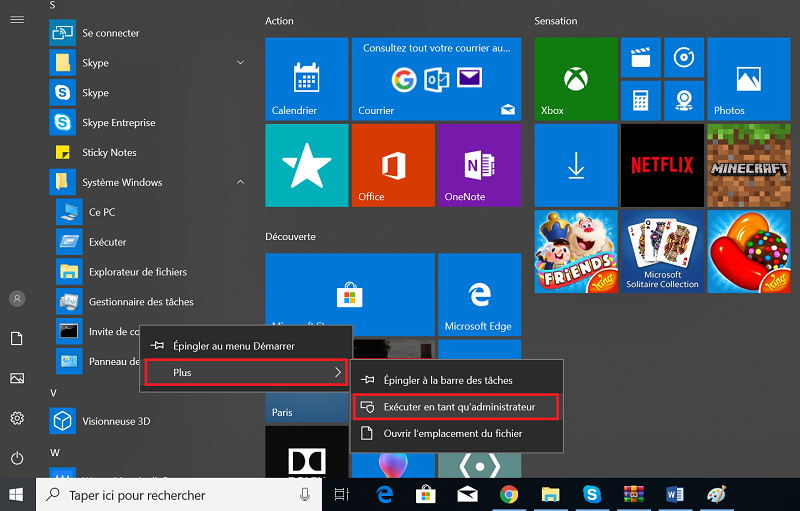The width and height of the screenshot is (800, 511).
Task: Open the Plus submenu
Action: [246, 372]
